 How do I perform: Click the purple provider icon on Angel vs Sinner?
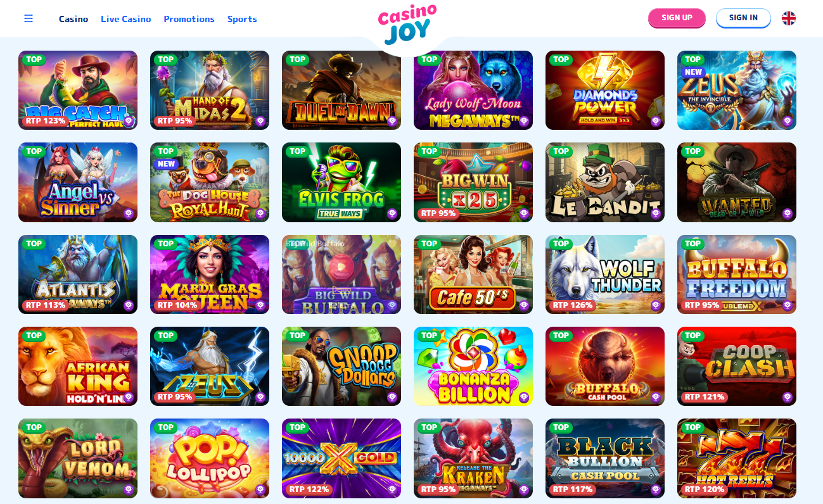(129, 213)
